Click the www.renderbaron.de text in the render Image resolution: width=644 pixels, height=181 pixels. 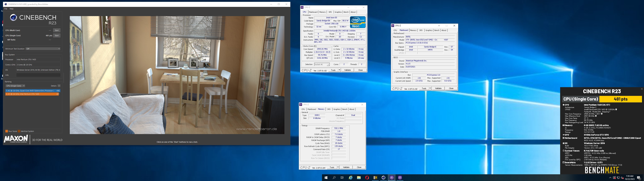click(x=256, y=129)
